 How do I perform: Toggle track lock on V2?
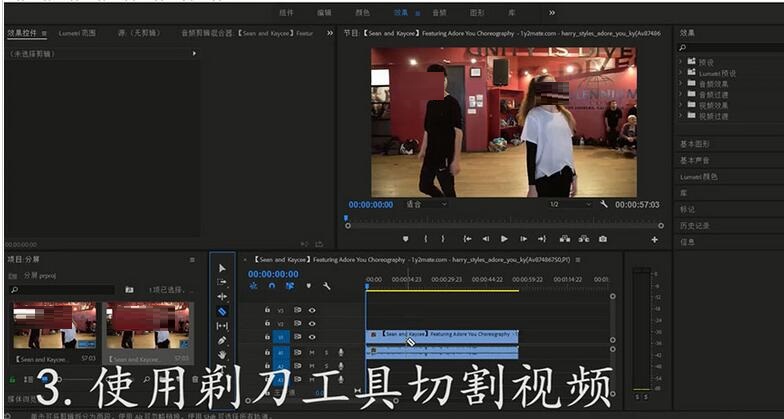tap(267, 323)
